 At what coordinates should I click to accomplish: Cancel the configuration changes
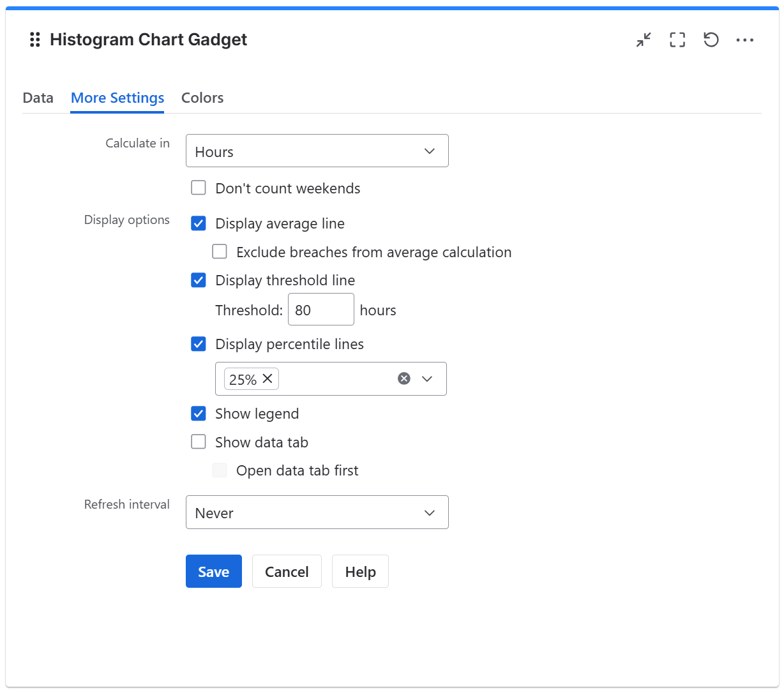[x=287, y=571]
